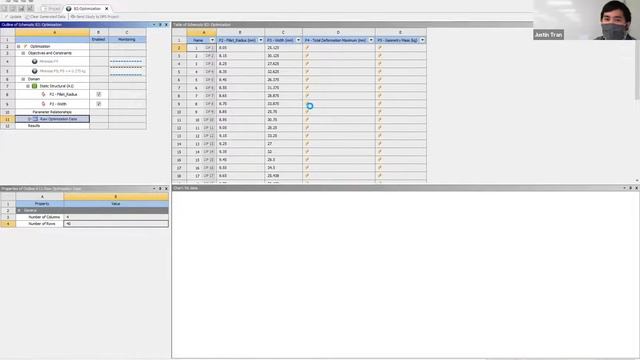640x360 pixels.
Task: Select Parameter Relationships row
Action: click(52, 112)
